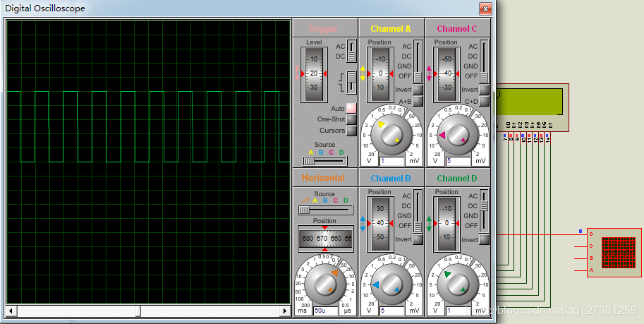This screenshot has width=644, height=324.
Task: Toggle Invert for Channel A
Action: pos(418,90)
